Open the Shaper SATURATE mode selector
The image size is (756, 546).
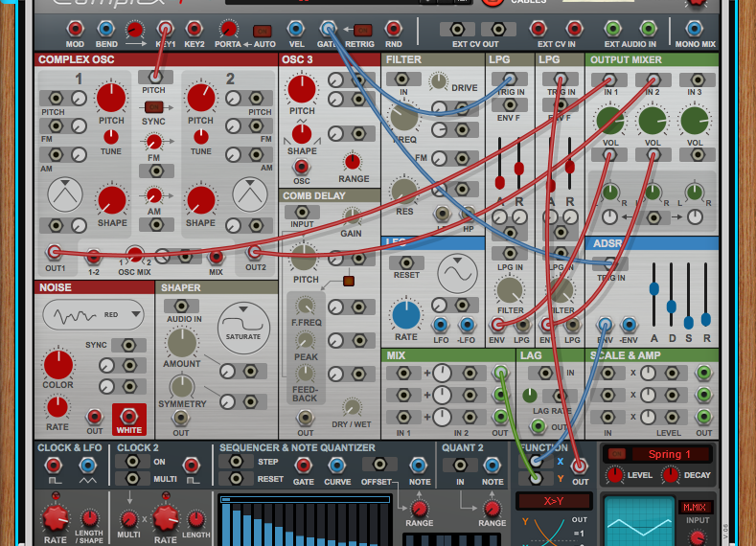(243, 324)
